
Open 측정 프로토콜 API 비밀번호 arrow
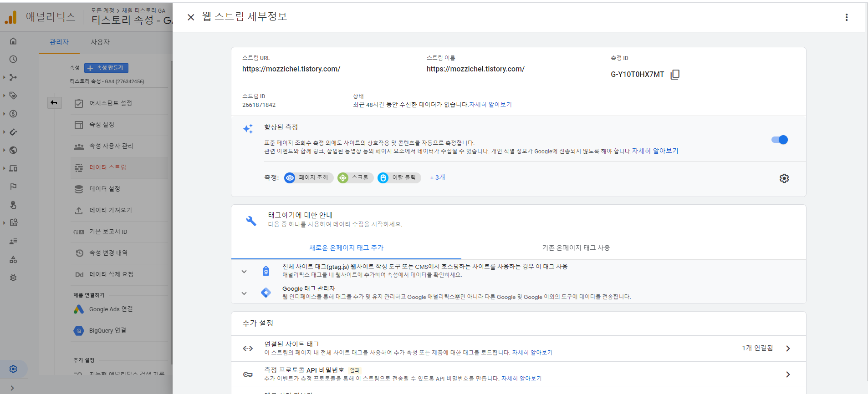pyautogui.click(x=788, y=374)
